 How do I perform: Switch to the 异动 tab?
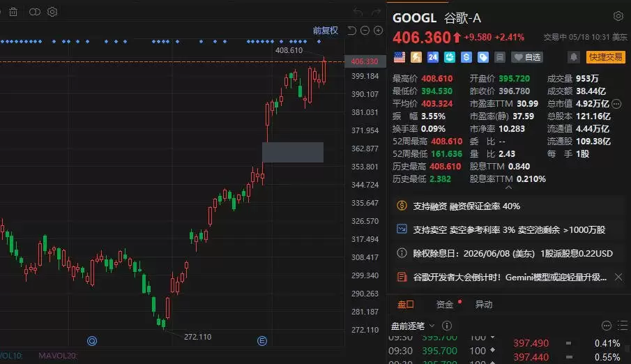[484, 305]
